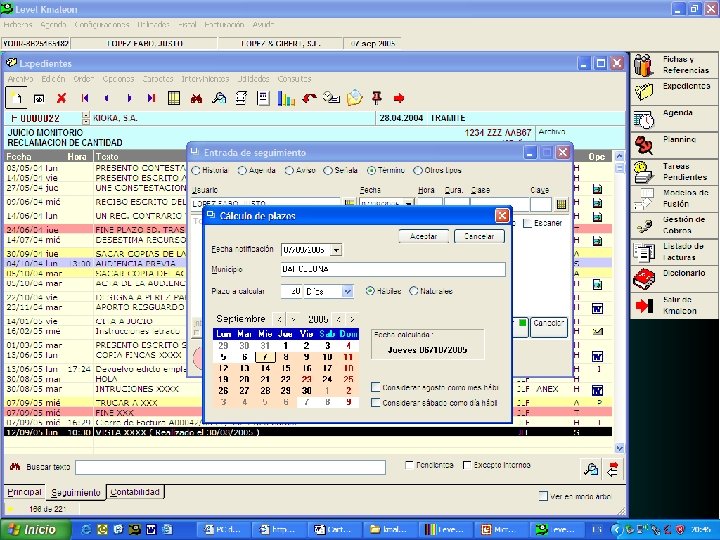
Task: Enable Considerar agosto como mes hábil
Action: point(376,388)
